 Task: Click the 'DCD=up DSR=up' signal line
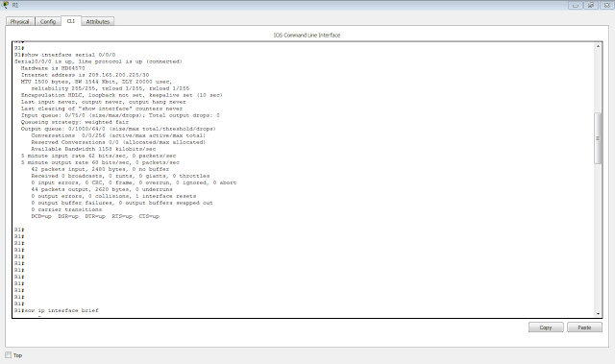tap(95, 216)
